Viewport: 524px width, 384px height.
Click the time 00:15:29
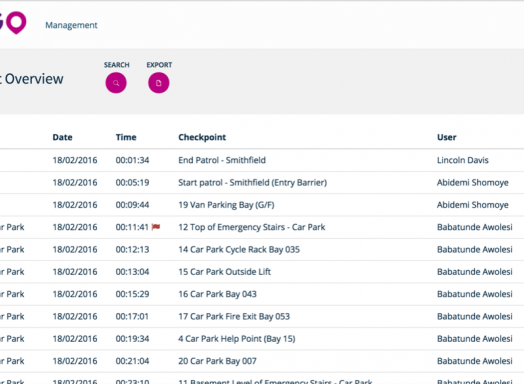point(132,294)
